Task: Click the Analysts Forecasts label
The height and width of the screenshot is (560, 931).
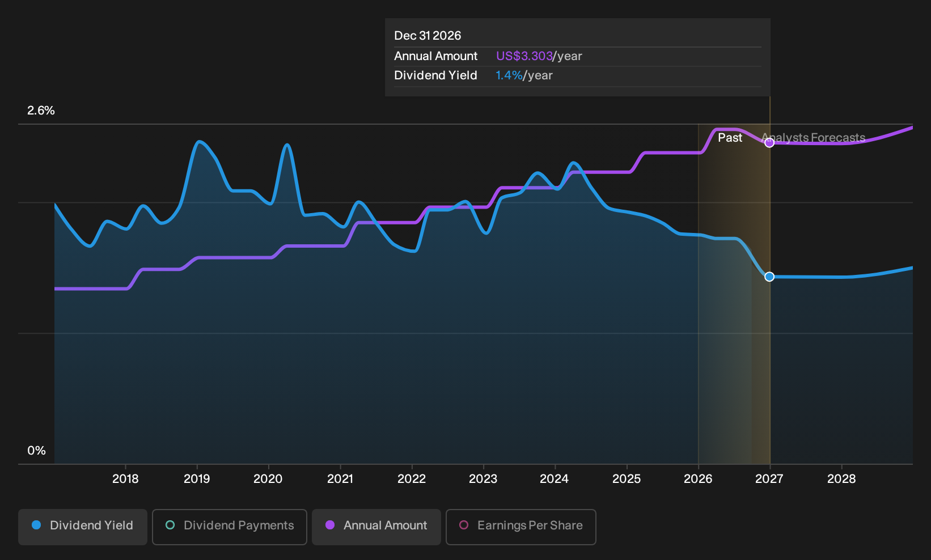Action: click(x=813, y=138)
